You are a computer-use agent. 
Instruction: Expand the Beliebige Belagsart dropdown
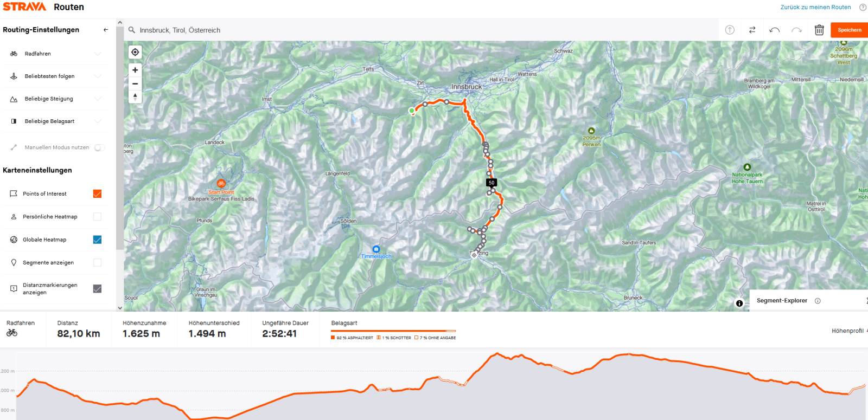[x=56, y=121]
